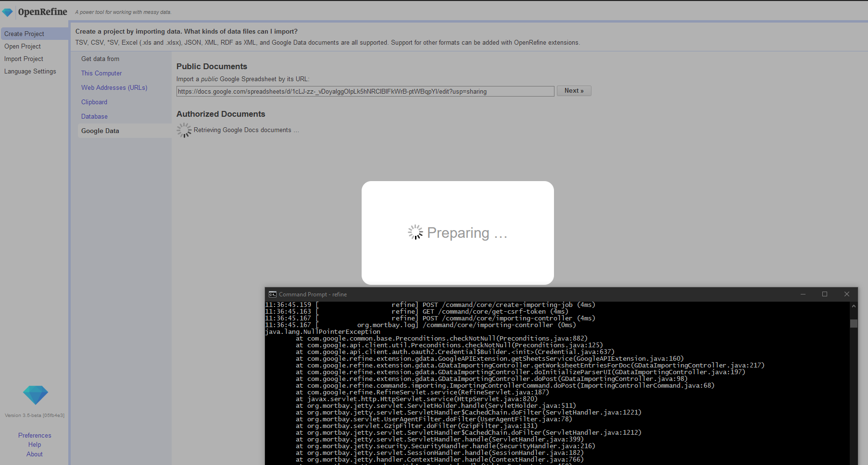This screenshot has height=465, width=868.
Task: Click the 'A power tool for working with messy data' tagline
Action: pos(123,12)
